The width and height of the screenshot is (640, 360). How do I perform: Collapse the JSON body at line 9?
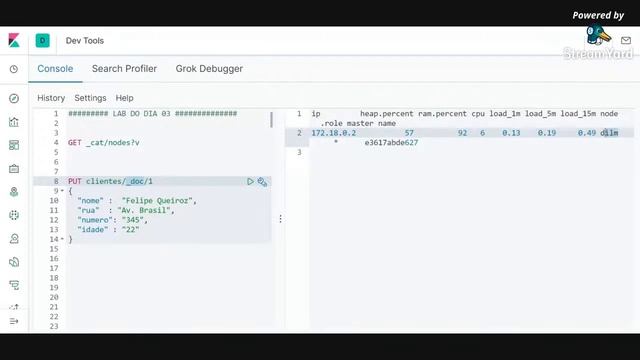pos(62,191)
